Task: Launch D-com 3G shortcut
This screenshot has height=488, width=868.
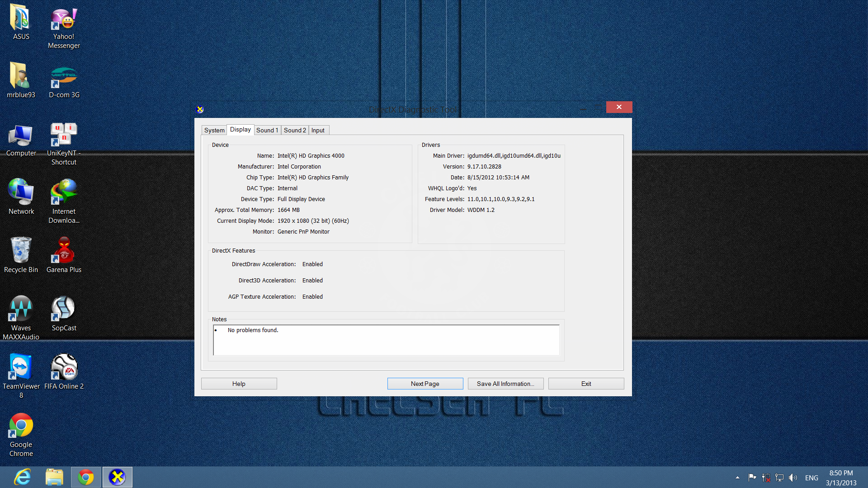Action: click(64, 81)
